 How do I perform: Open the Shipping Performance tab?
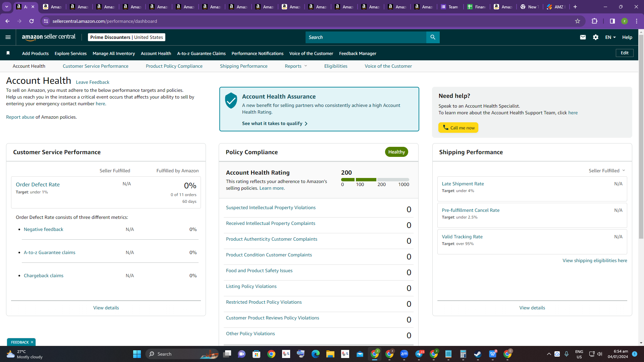click(244, 66)
